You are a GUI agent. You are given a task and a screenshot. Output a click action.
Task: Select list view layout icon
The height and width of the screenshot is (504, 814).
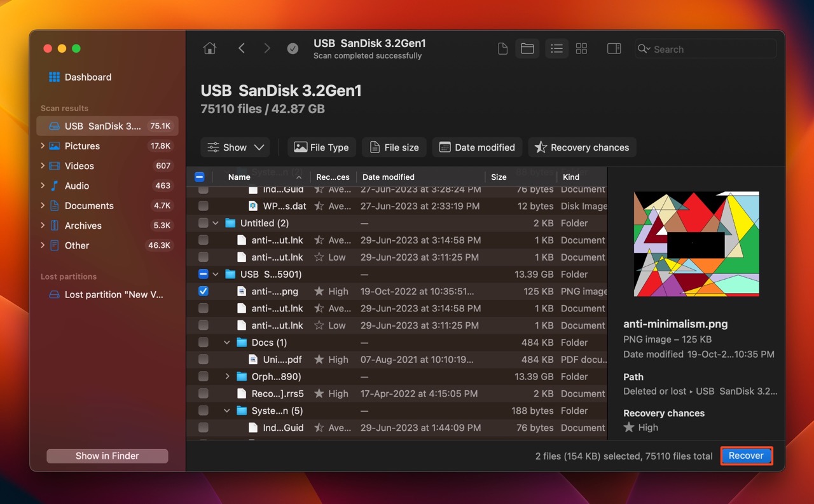556,49
